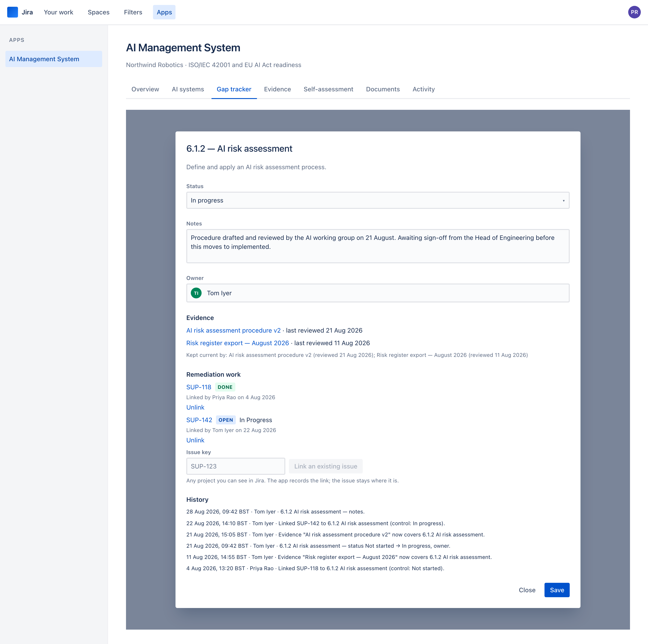Click the dialog title 6.1.2 AI risk assessment
The height and width of the screenshot is (644, 648).
239,149
